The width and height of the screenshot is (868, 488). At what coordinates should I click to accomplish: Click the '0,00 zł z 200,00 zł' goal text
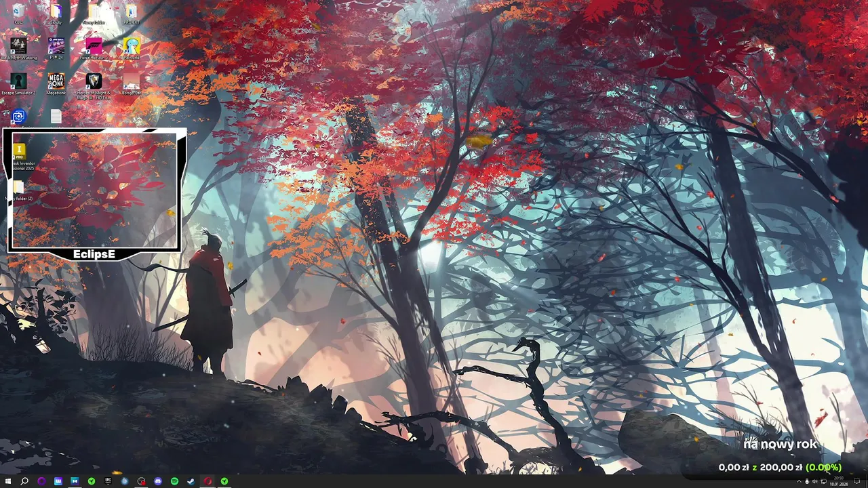coord(760,467)
